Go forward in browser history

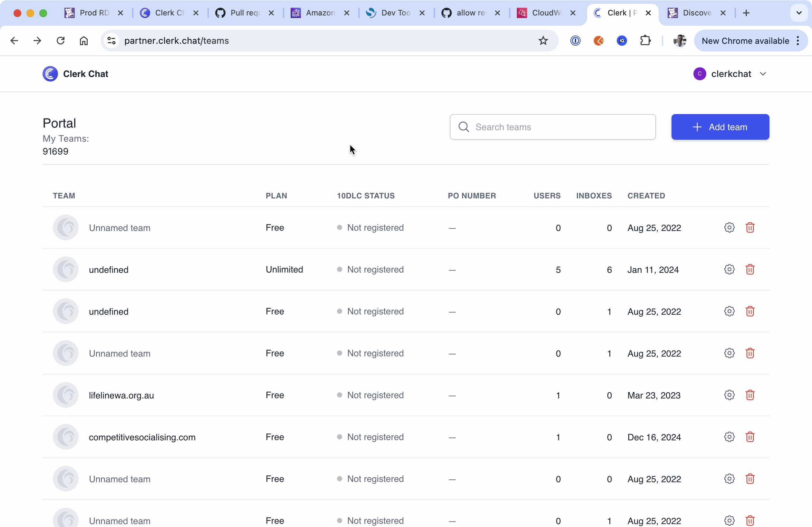(x=37, y=41)
